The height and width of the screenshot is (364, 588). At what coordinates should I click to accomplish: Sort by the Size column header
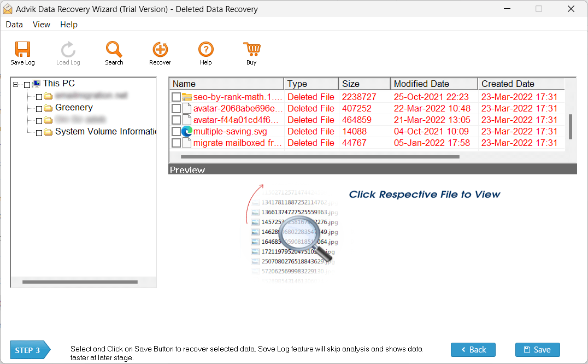tap(364, 84)
